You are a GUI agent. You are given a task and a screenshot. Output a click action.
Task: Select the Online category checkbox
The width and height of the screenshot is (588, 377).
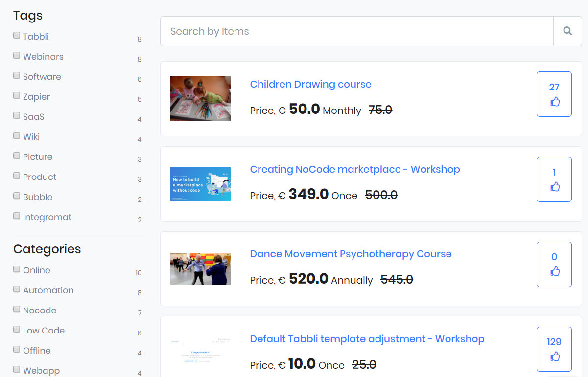click(x=17, y=269)
